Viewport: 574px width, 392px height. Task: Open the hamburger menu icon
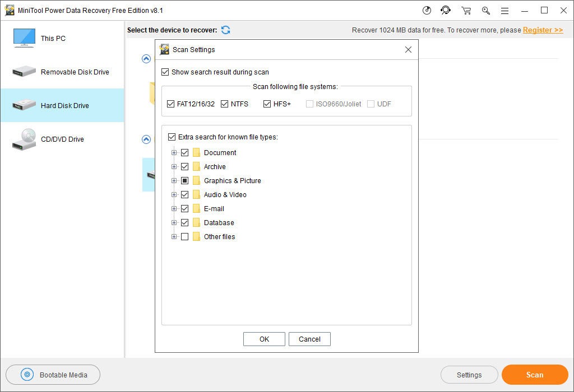(505, 11)
